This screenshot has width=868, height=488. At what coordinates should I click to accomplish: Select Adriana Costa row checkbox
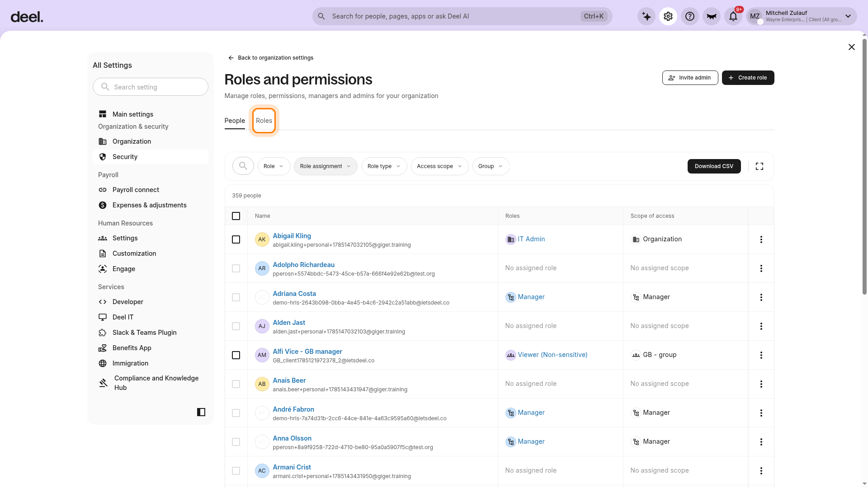pos(236,297)
